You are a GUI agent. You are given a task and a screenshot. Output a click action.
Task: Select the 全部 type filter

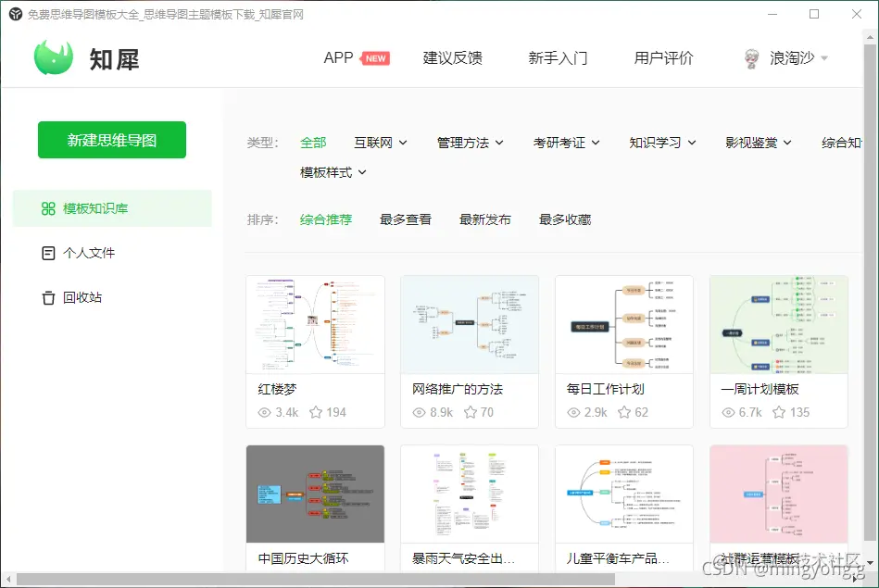tap(314, 142)
